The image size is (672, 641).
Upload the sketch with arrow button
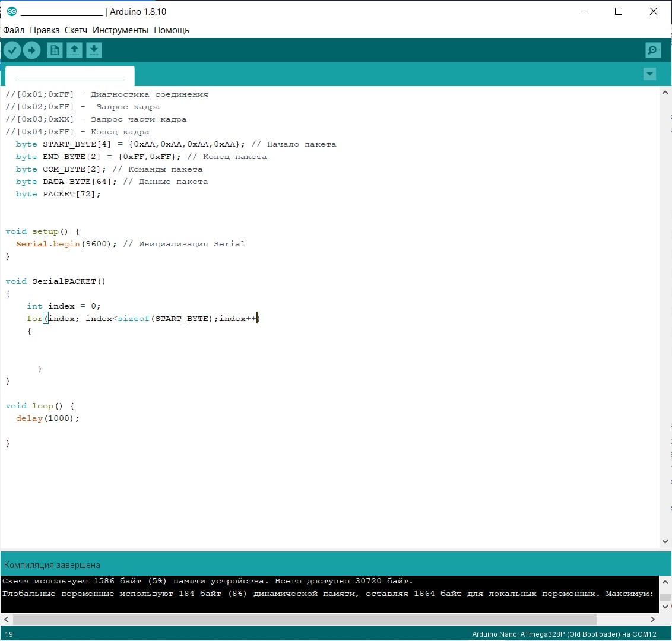(x=31, y=50)
